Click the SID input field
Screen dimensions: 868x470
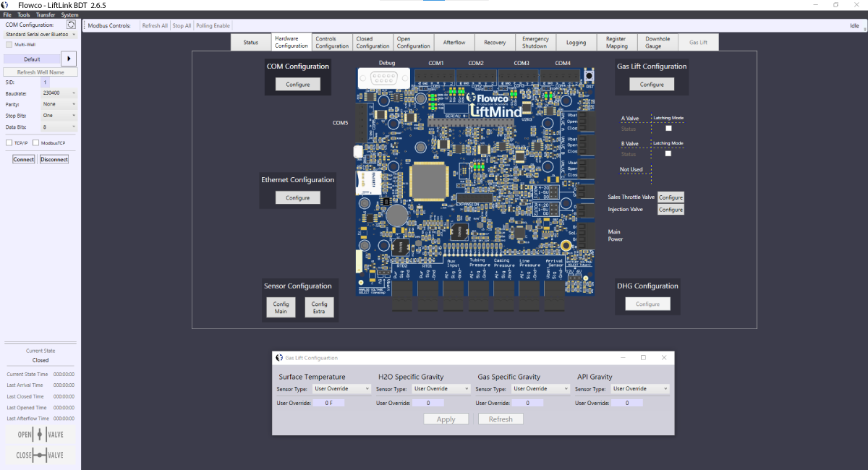(x=46, y=82)
